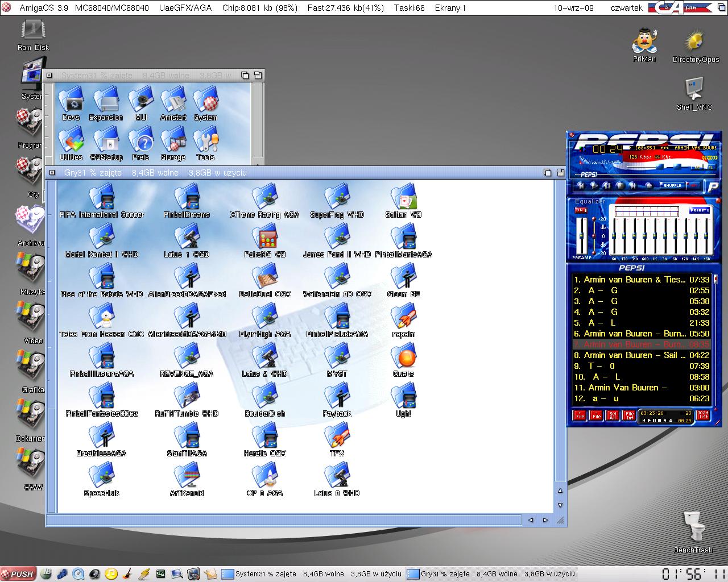The height and width of the screenshot is (582, 728).
Task: Open Heretic CGX icon
Action: (264, 440)
